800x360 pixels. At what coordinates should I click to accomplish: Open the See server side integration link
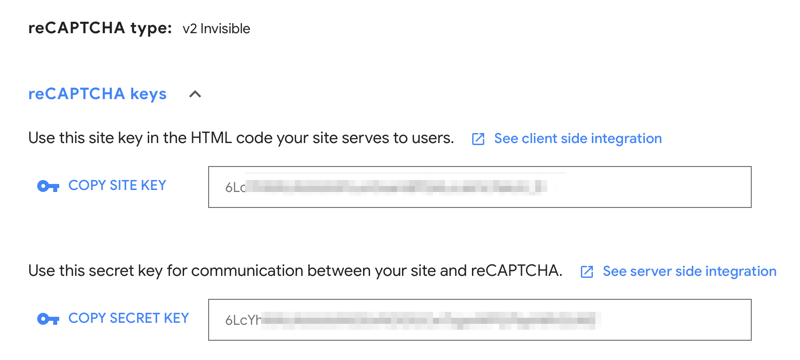click(x=689, y=271)
